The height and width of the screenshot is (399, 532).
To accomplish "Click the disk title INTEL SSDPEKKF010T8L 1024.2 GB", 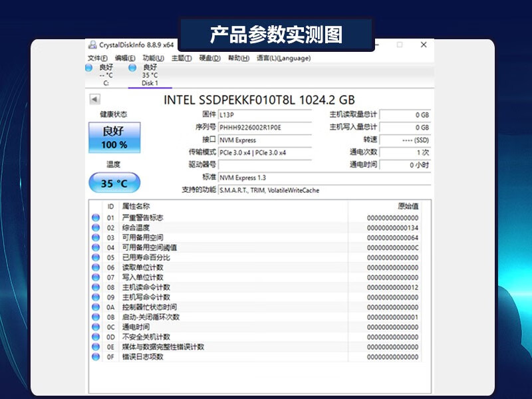I will point(259,100).
